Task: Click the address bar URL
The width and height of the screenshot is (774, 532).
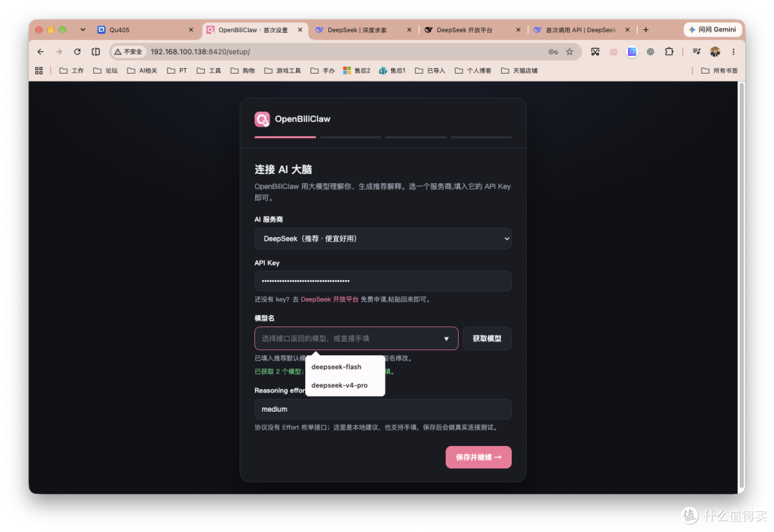Action: [200, 52]
